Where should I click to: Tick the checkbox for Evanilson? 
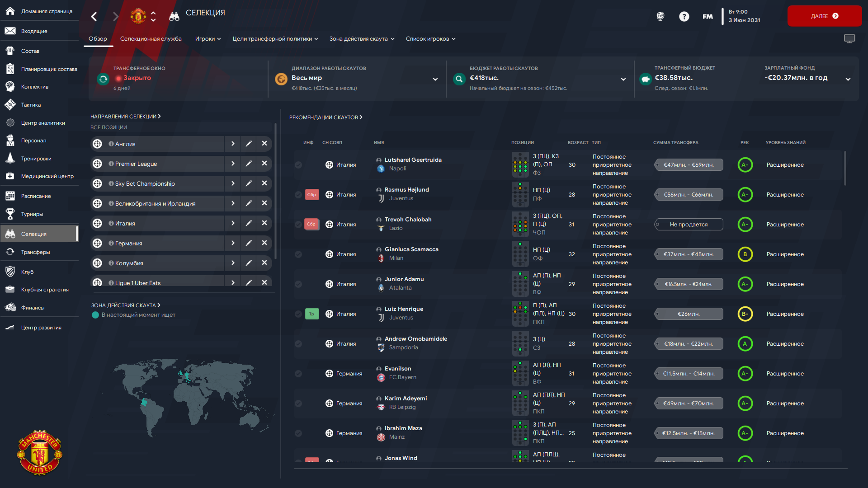point(298,374)
